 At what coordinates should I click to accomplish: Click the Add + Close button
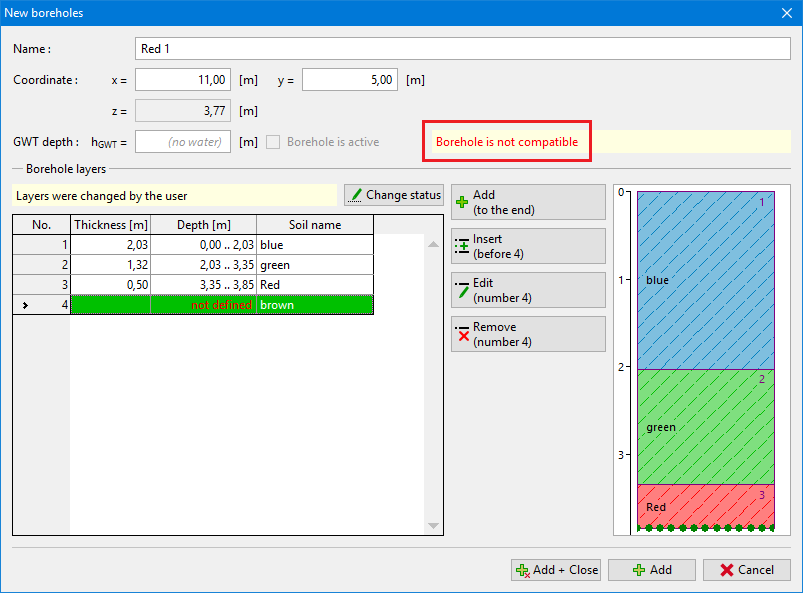556,570
